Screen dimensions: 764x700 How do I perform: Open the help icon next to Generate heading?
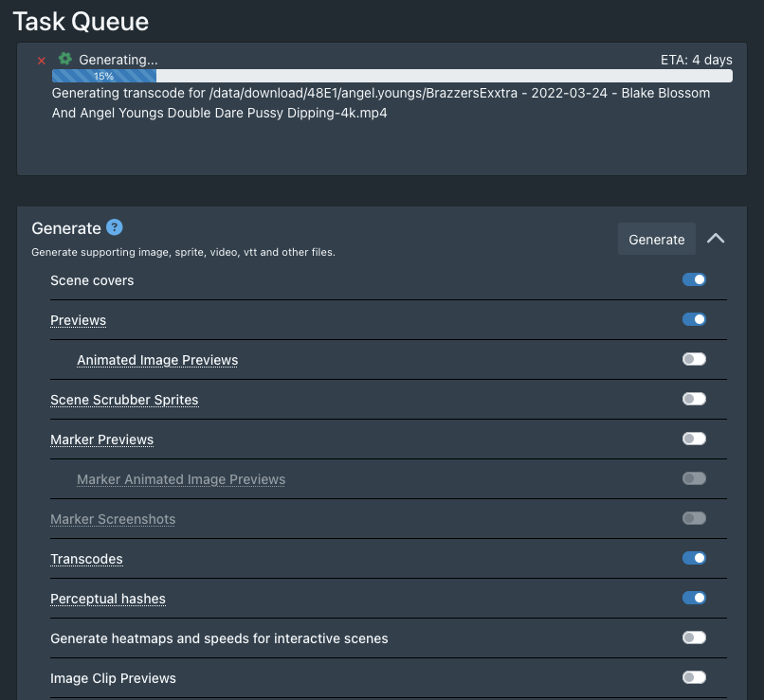coord(115,227)
